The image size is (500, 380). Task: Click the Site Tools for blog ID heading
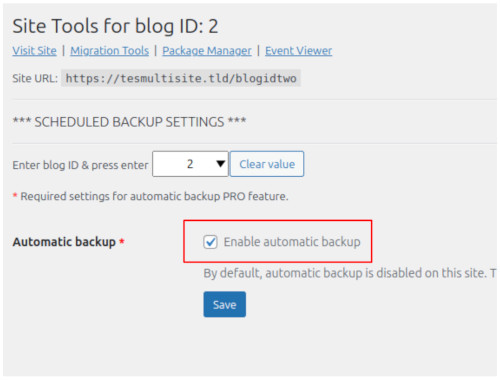pos(115,26)
